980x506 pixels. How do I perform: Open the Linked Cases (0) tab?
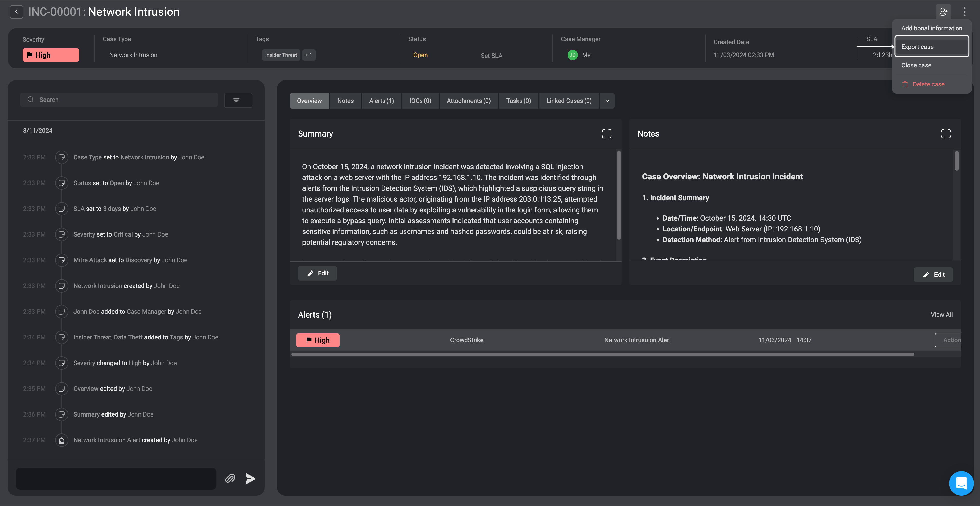569,101
